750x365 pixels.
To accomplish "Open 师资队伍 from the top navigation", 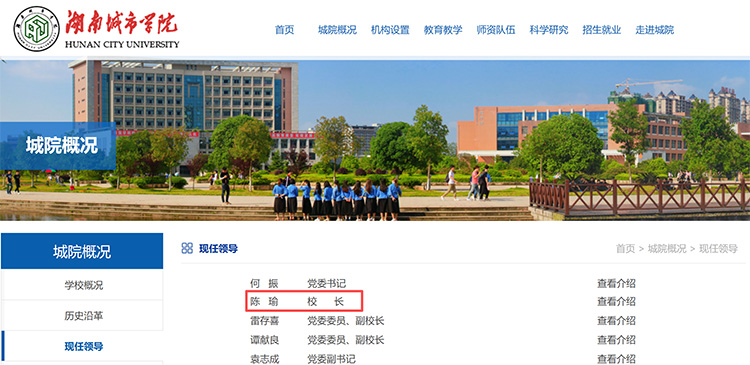I will click(496, 30).
